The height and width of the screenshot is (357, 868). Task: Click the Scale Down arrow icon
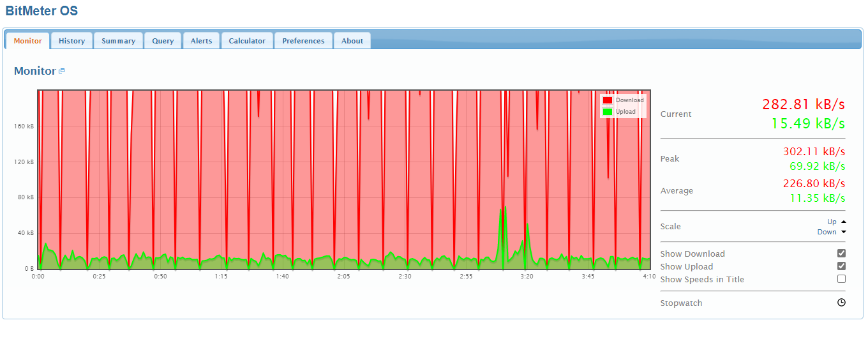coord(843,232)
